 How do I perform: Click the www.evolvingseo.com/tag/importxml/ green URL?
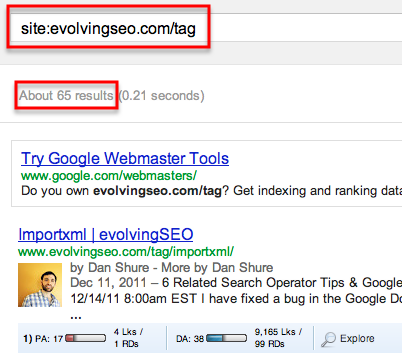[x=126, y=252]
